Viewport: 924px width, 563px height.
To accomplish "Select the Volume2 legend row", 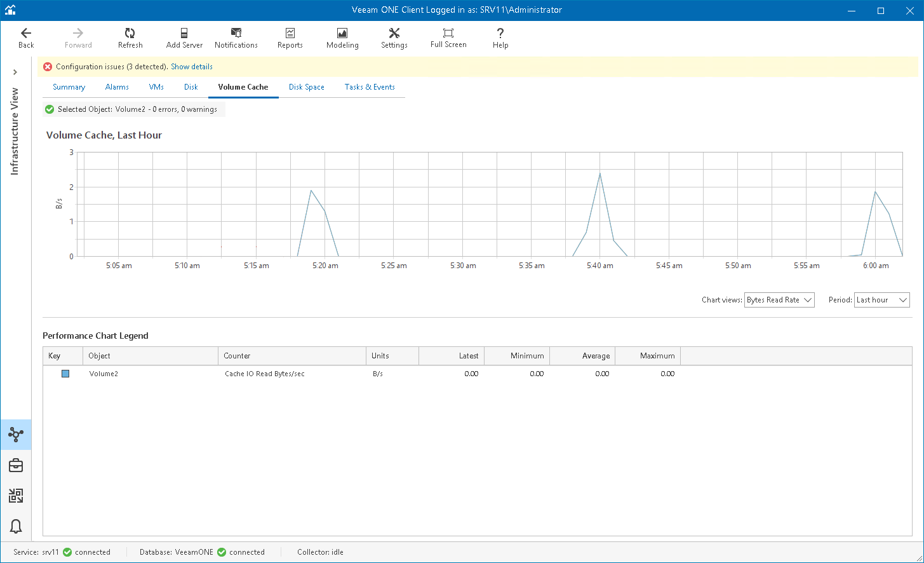I will click(x=478, y=374).
